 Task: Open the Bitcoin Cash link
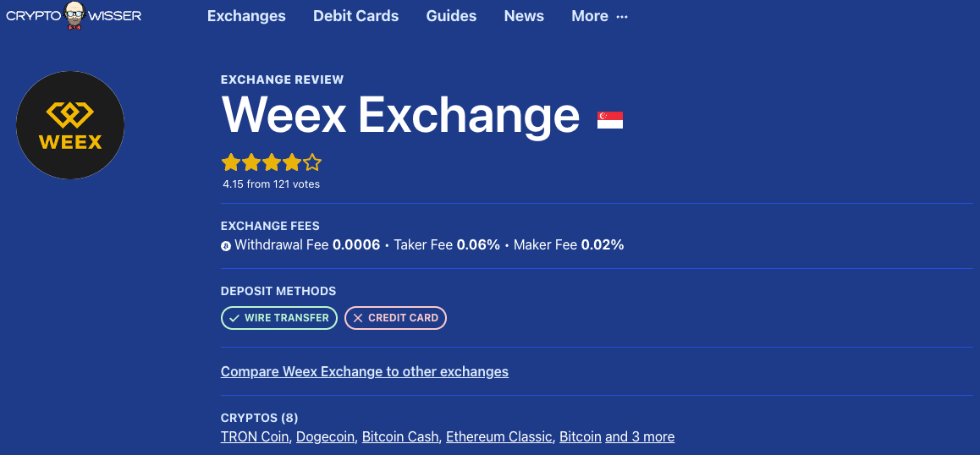point(400,437)
